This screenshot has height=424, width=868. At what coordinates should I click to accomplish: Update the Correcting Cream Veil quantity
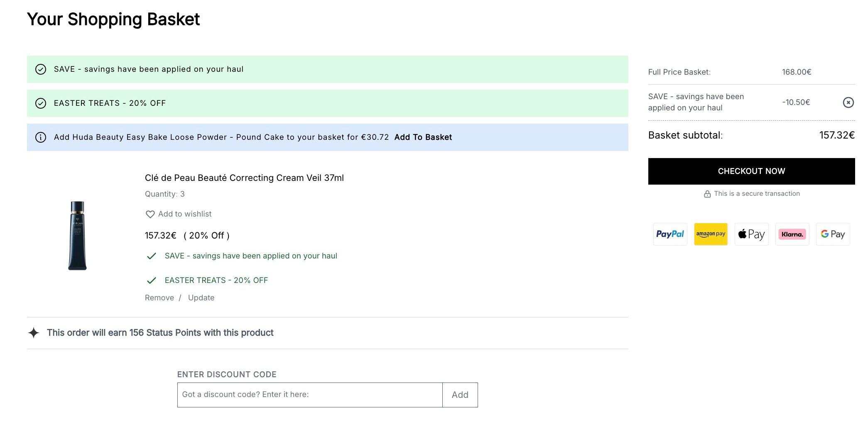tap(201, 298)
